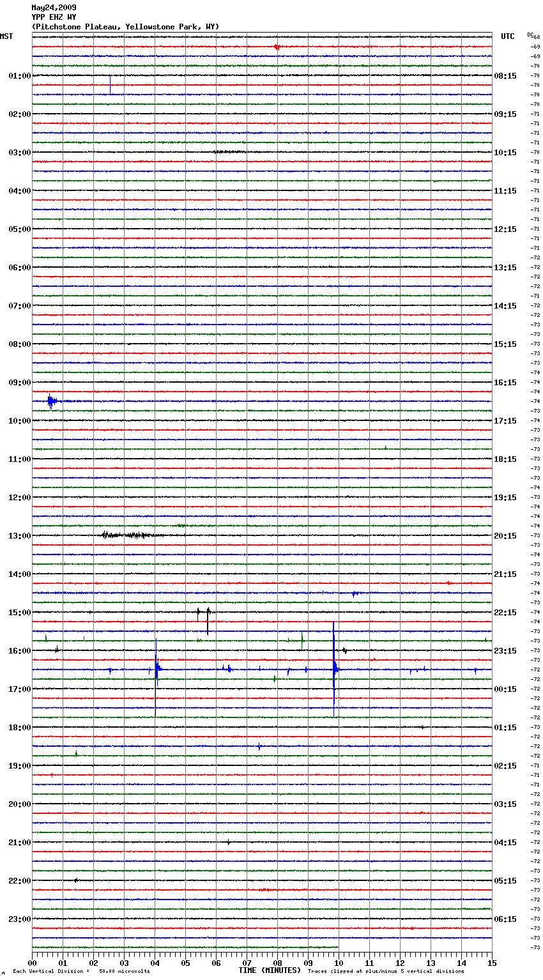Select the 18:00 MST row label
543x980 pixels.
click(20, 728)
